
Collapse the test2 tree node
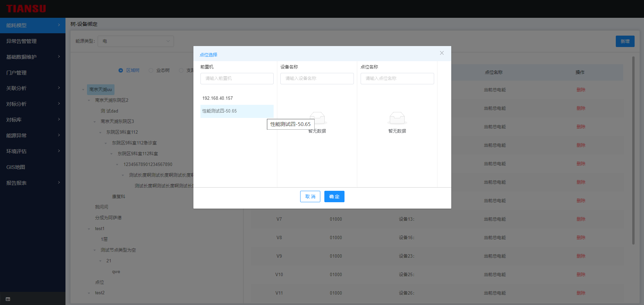click(x=89, y=293)
